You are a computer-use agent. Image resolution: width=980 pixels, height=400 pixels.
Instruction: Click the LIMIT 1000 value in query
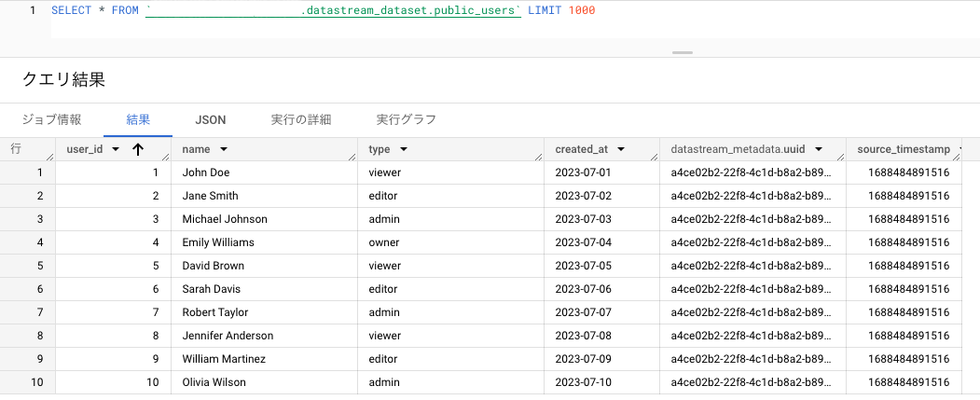(581, 10)
